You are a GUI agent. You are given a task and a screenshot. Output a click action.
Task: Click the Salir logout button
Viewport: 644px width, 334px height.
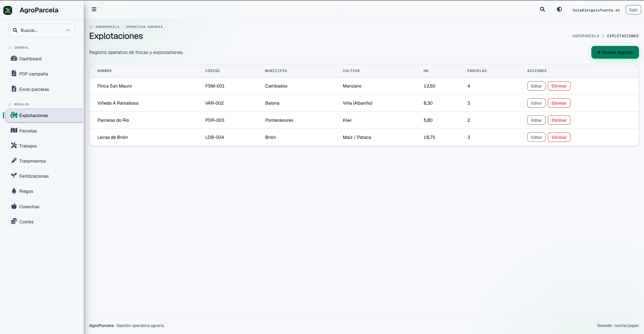[x=633, y=10]
